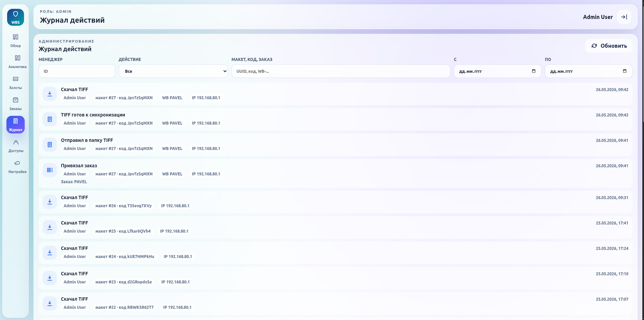Select the active Журнал sidebar tab
The width and height of the screenshot is (644, 320).
(x=16, y=125)
